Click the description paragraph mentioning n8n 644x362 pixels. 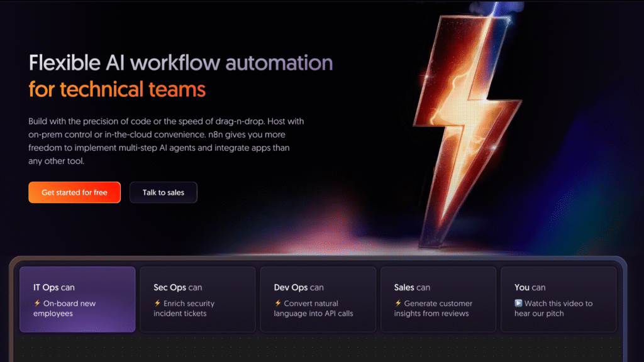(x=166, y=141)
